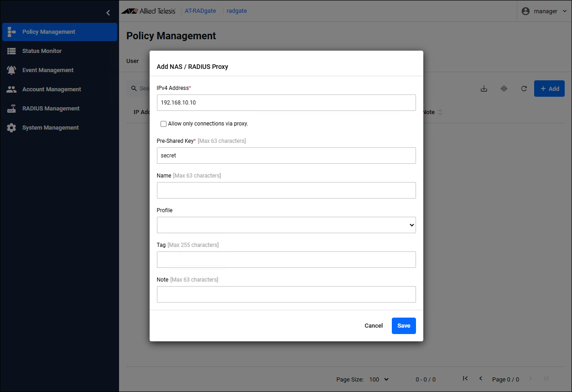The height and width of the screenshot is (392, 572).
Task: Expand the manager user menu
Action: pos(544,11)
